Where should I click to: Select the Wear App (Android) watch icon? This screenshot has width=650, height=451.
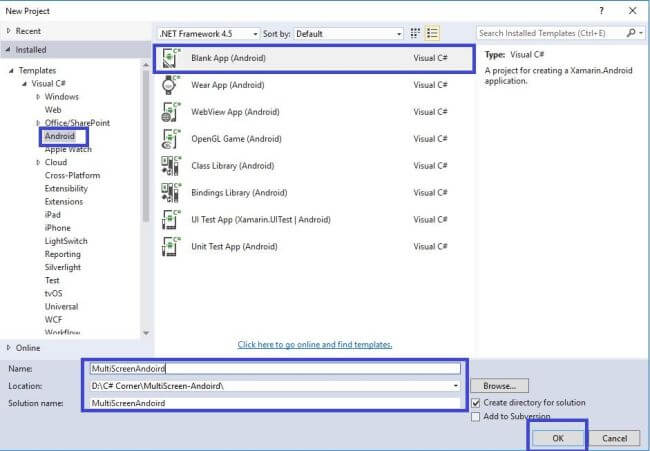tap(171, 85)
